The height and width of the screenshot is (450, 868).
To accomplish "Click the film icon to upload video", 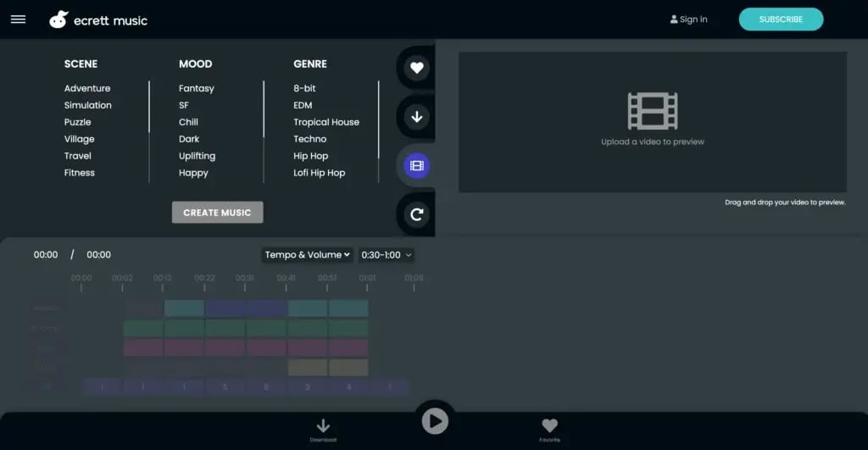I will click(x=652, y=111).
